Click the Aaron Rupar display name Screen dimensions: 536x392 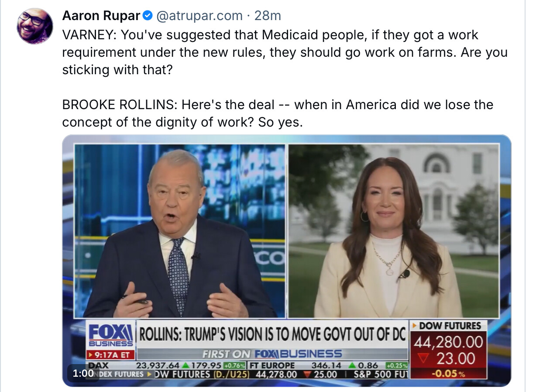pos(101,16)
